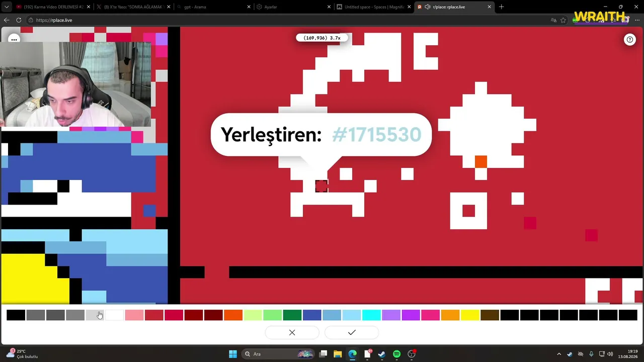Open the three-dot menu above the webcam
The width and height of the screenshot is (644, 362).
(x=14, y=39)
